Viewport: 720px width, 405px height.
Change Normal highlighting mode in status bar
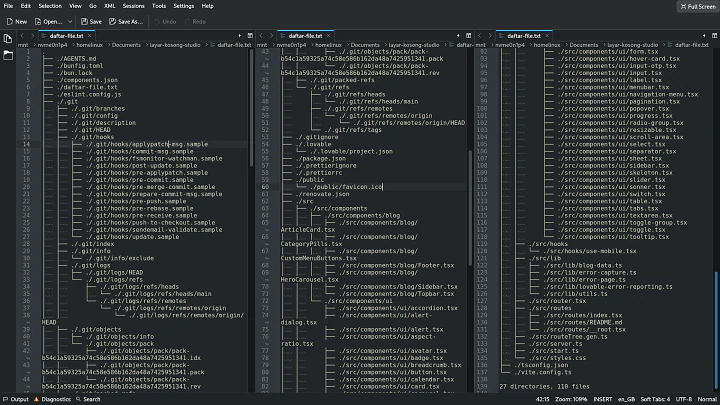point(707,399)
